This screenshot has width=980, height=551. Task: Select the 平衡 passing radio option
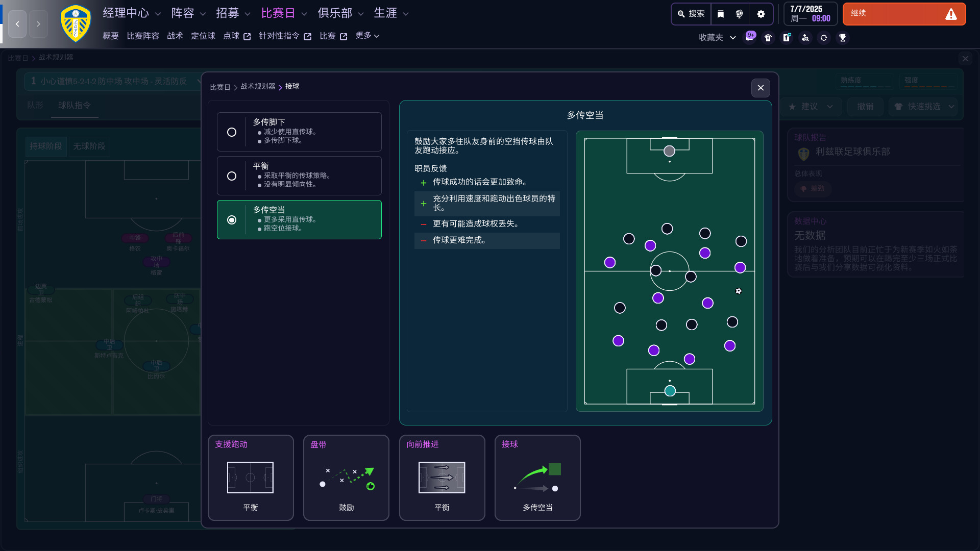(x=232, y=176)
